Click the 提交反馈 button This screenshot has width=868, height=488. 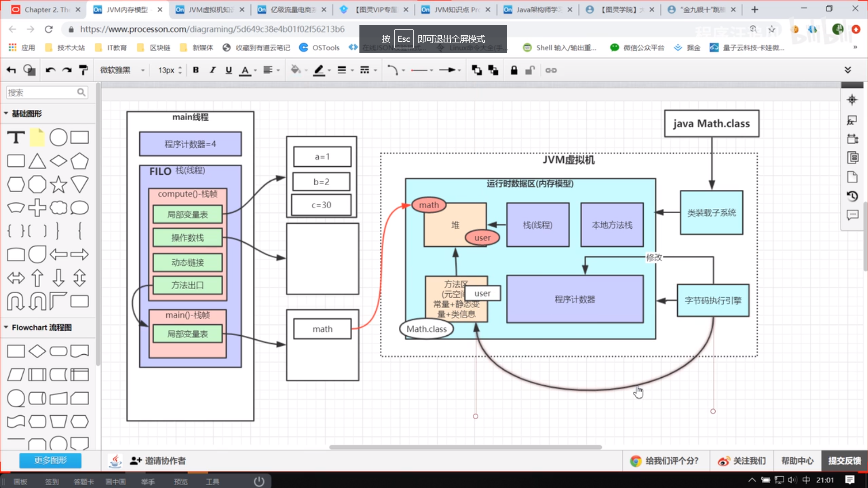point(844,460)
